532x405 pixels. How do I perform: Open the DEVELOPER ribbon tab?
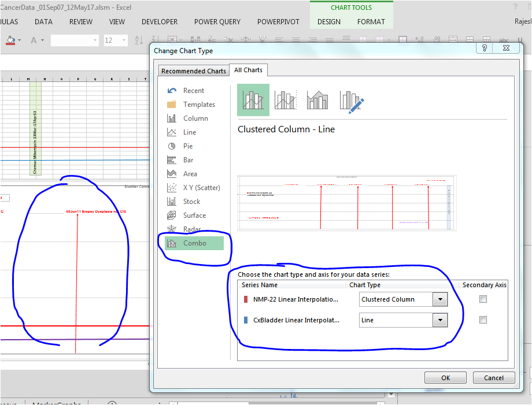(x=160, y=22)
